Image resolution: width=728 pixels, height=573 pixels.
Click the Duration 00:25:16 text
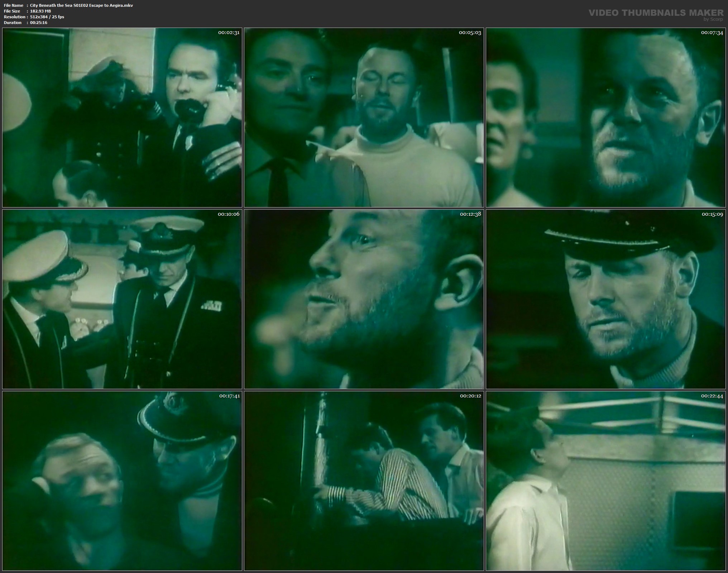pyautogui.click(x=38, y=23)
